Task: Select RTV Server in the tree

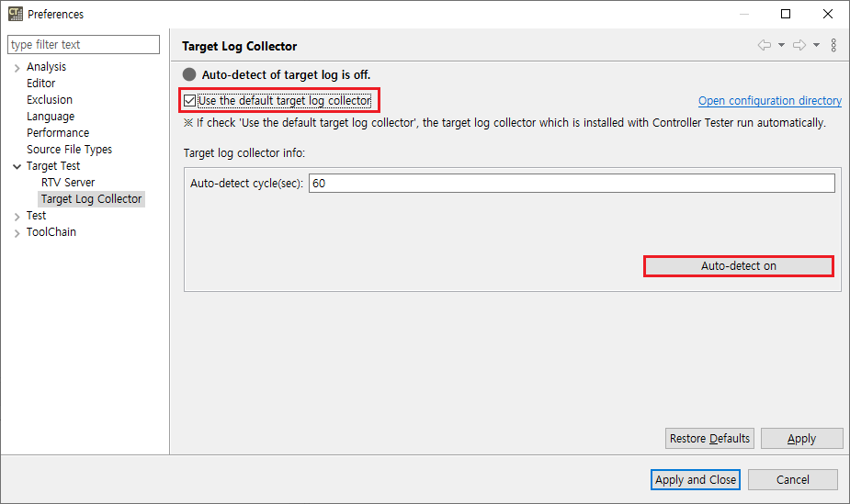Action: 68,183
